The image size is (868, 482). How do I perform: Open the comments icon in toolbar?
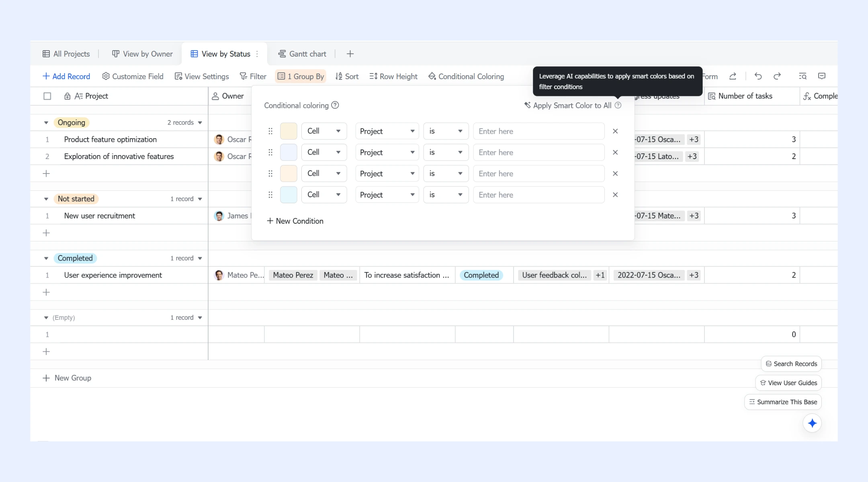(x=822, y=76)
